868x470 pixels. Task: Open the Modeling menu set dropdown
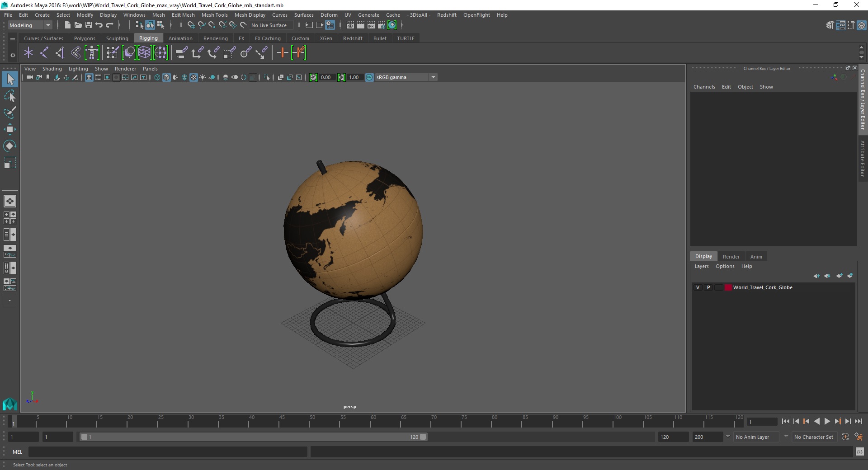coord(30,25)
